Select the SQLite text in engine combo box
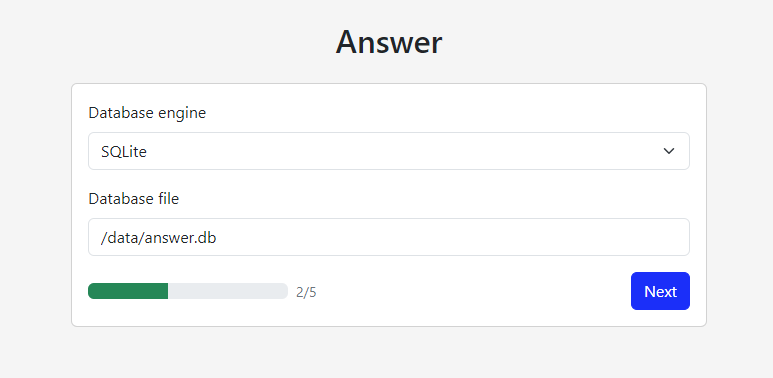The image size is (773, 378). [x=124, y=151]
